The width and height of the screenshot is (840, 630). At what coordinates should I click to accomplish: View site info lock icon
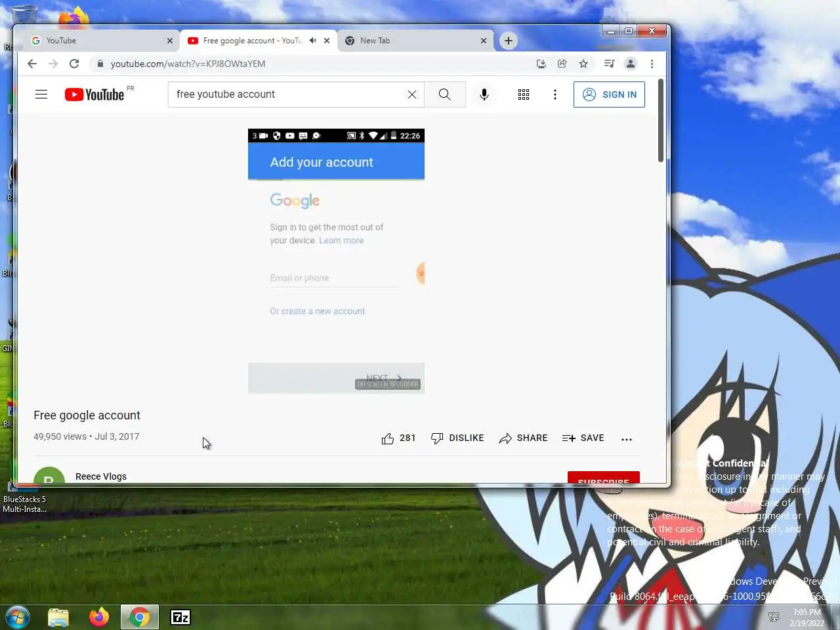coord(100,64)
